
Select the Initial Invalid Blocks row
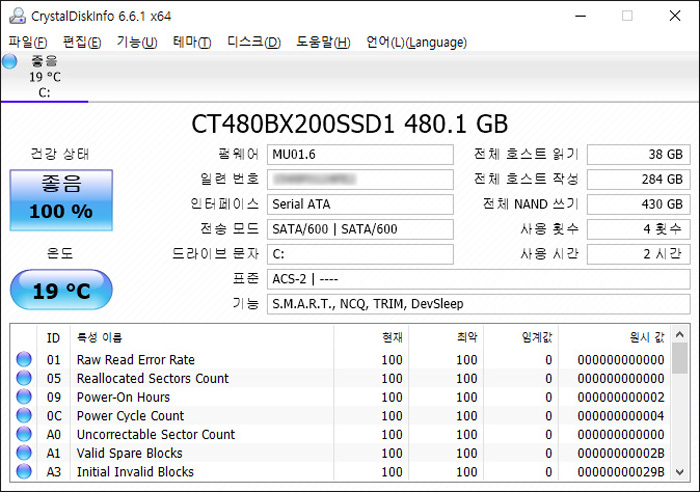340,472
